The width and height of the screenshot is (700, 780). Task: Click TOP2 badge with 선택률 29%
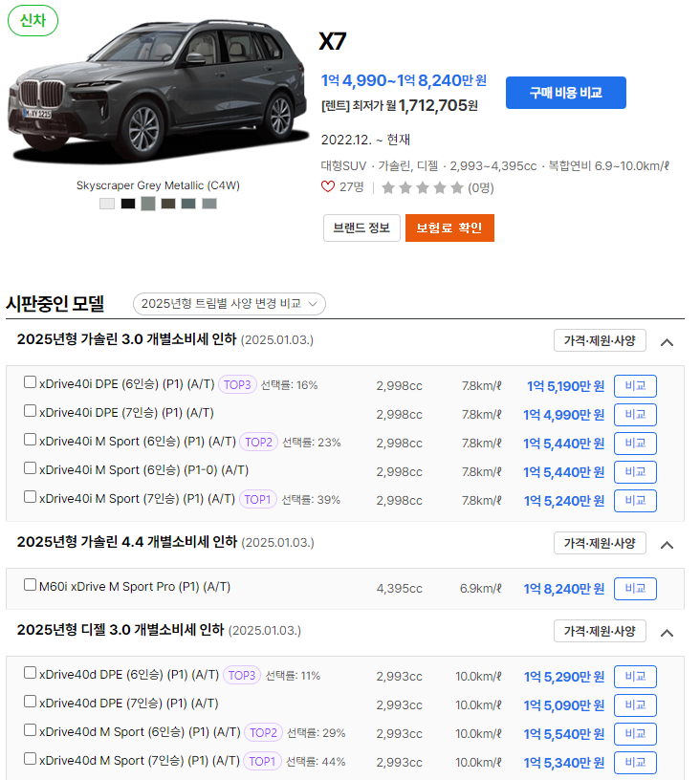pos(263,732)
